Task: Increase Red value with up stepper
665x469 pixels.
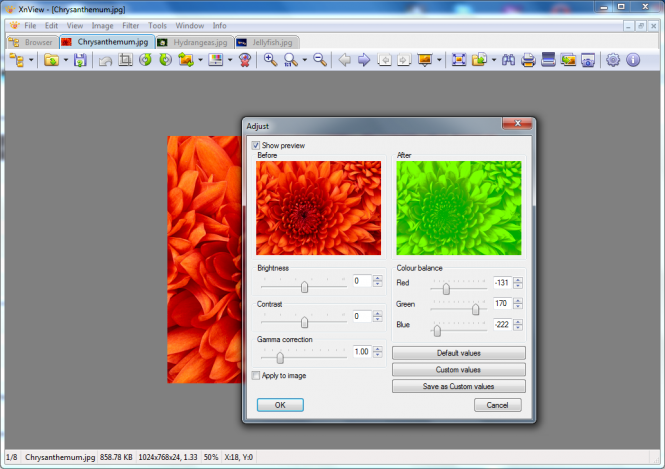Action: click(x=518, y=279)
